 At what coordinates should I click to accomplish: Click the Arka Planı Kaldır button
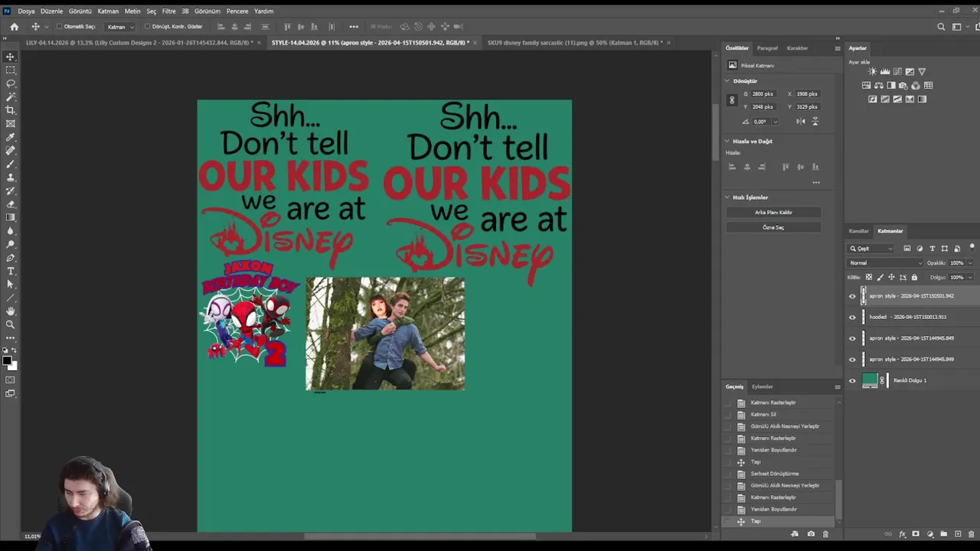pyautogui.click(x=773, y=212)
